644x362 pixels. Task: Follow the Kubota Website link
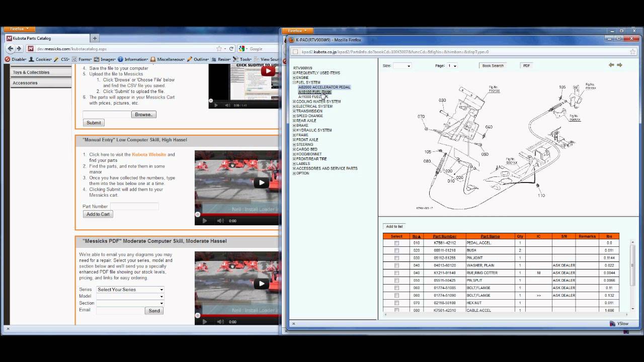coord(149,155)
